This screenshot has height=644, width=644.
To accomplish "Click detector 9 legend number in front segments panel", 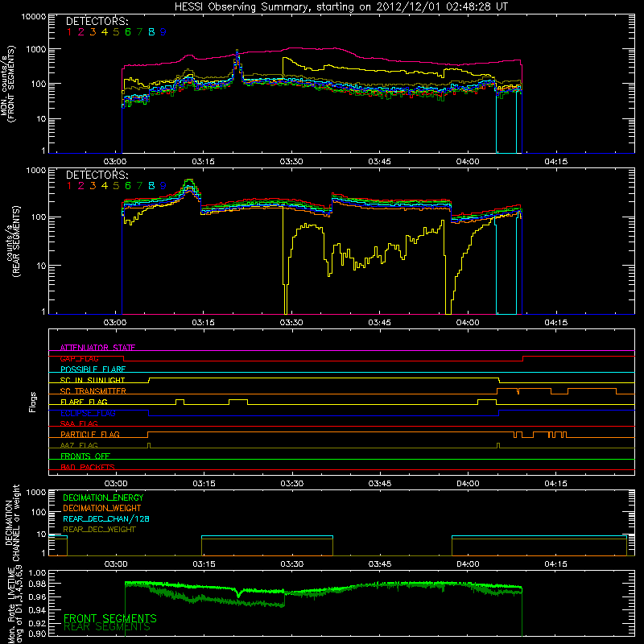I will pyautogui.click(x=163, y=32).
